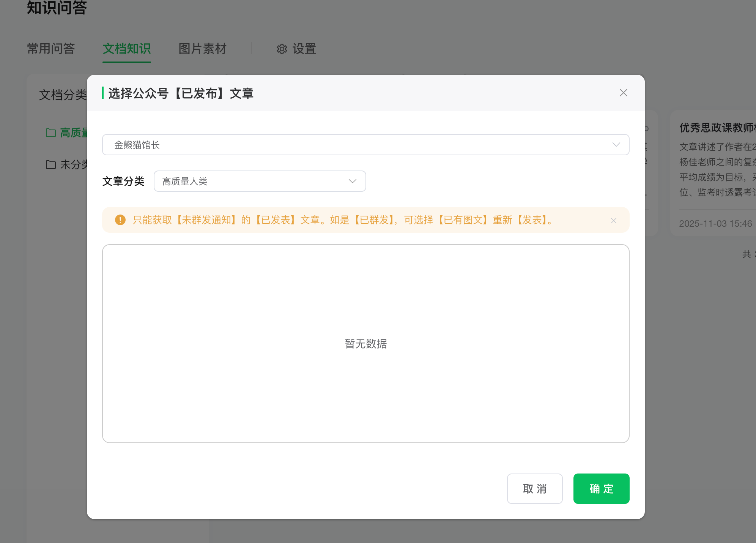The height and width of the screenshot is (543, 756).
Task: Open the 文章分类 dropdown chevron
Action: click(352, 181)
